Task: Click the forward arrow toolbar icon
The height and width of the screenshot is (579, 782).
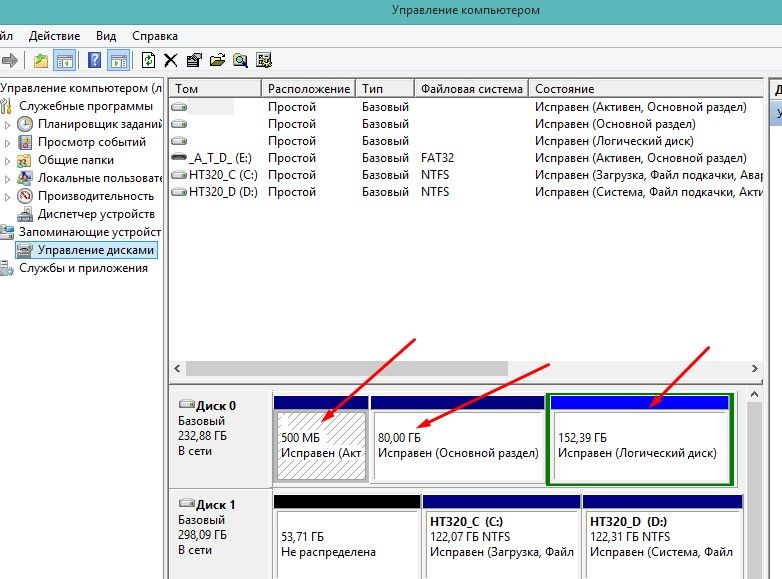Action: (9, 61)
